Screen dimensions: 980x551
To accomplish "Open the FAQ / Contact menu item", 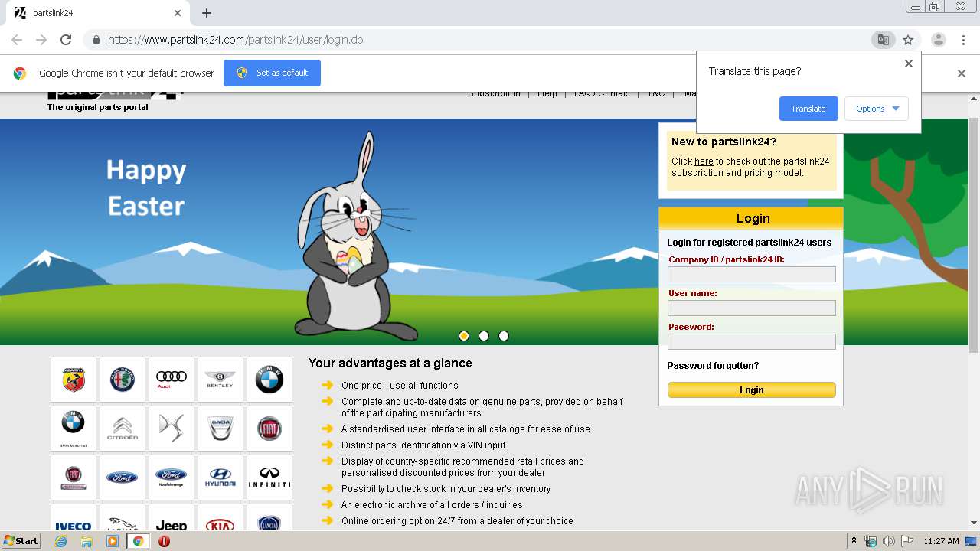I will tap(603, 93).
